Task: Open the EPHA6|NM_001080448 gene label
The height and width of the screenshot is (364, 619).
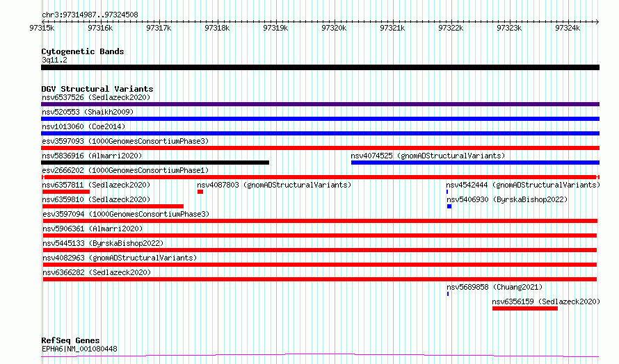Action: [x=79, y=349]
